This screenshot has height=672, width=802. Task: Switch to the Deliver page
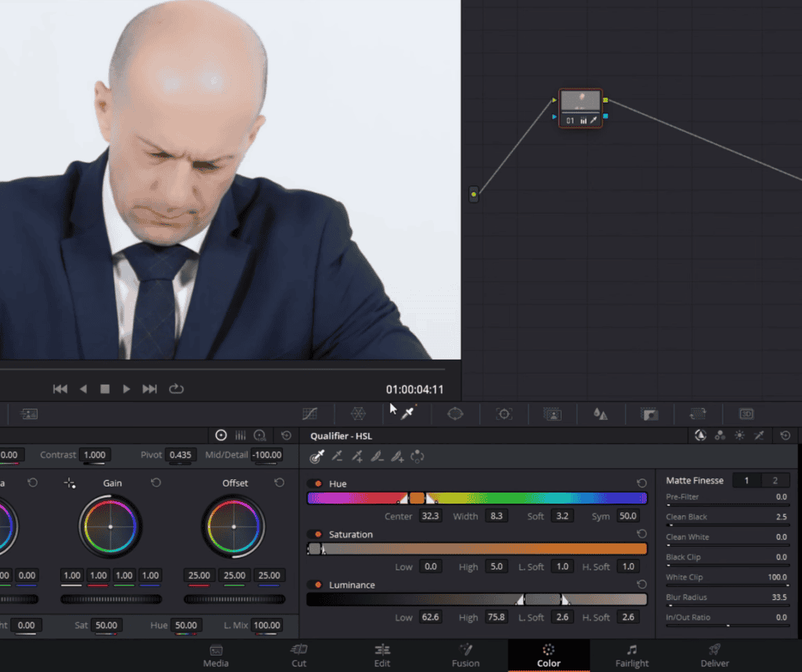click(714, 656)
